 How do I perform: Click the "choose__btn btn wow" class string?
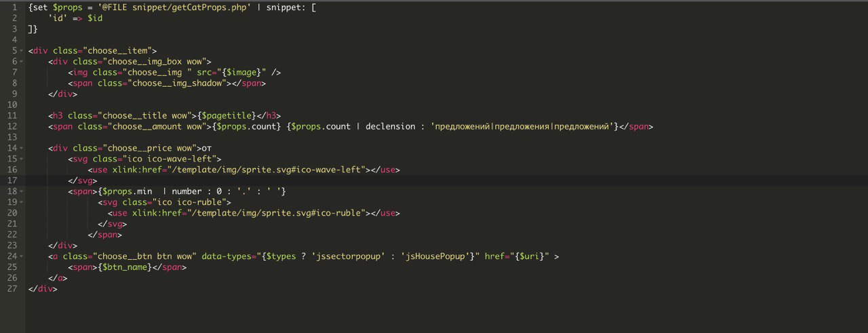click(146, 256)
